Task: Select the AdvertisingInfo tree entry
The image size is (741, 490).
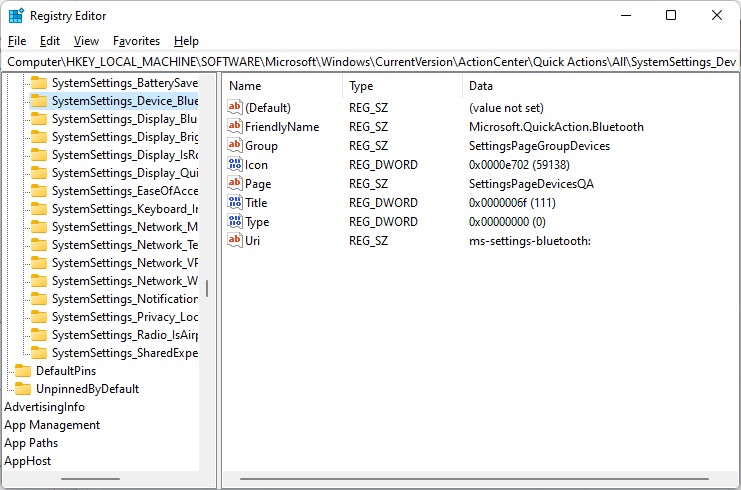Action: click(x=44, y=407)
